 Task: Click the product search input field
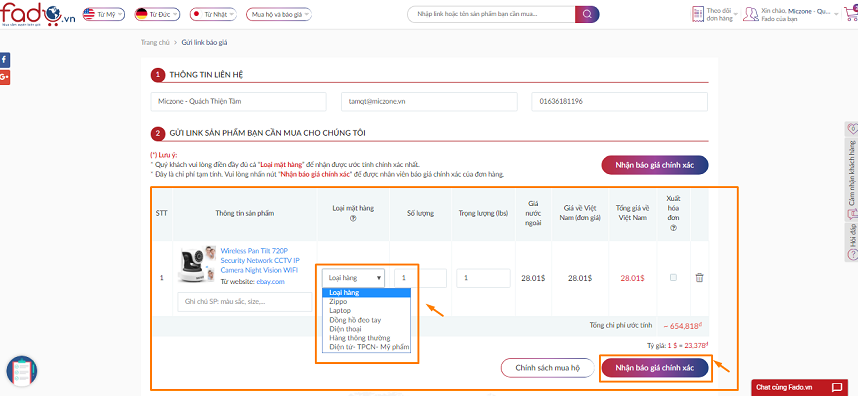tap(491, 14)
